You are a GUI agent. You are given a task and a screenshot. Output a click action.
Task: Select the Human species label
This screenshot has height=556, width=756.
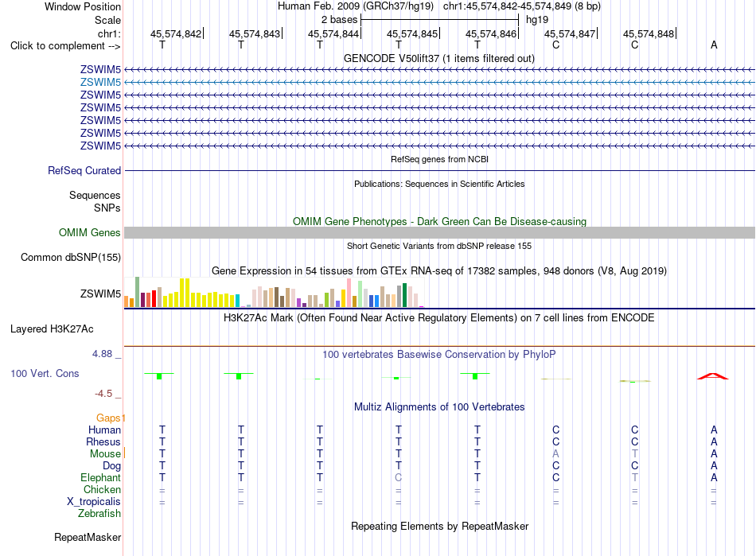point(104,430)
